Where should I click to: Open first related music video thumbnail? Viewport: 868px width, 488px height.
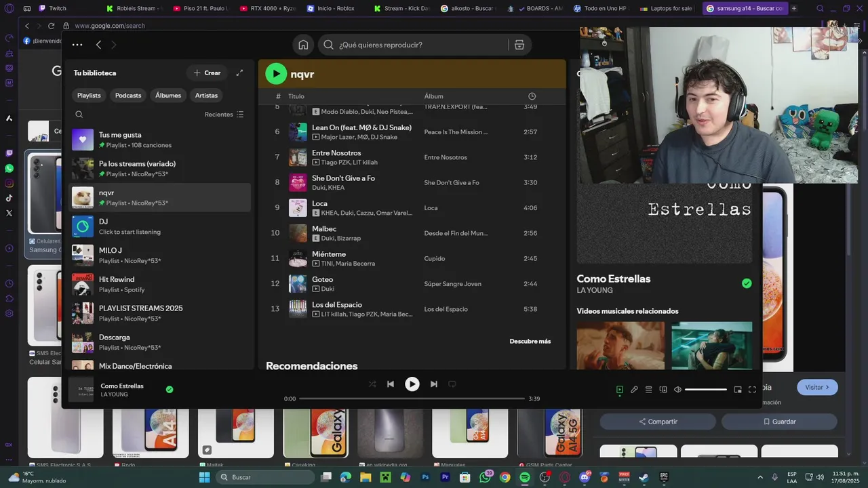(x=620, y=346)
